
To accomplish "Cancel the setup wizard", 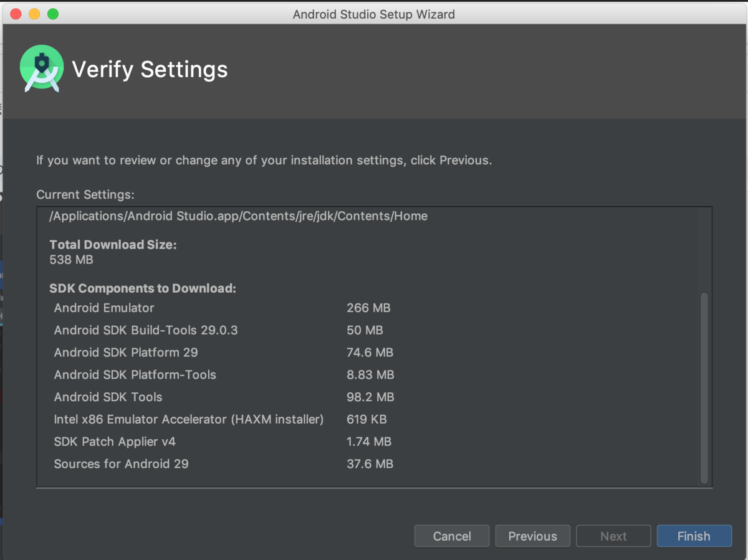I will [452, 536].
